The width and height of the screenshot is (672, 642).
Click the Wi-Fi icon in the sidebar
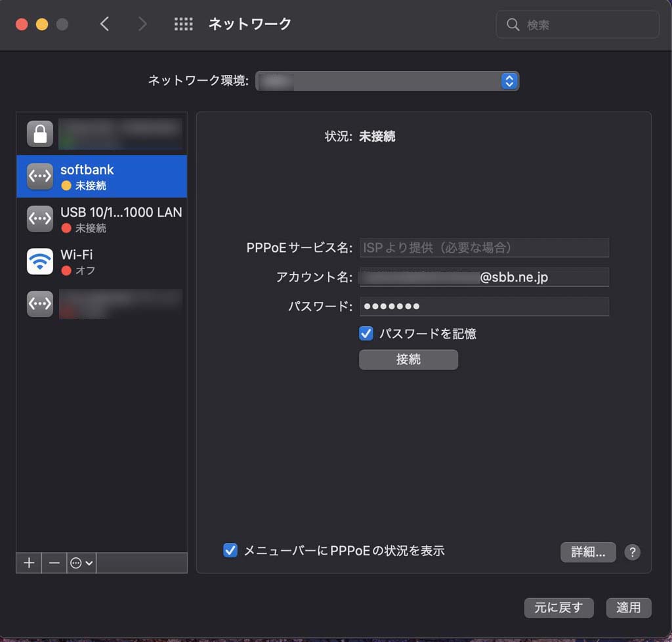(x=40, y=261)
